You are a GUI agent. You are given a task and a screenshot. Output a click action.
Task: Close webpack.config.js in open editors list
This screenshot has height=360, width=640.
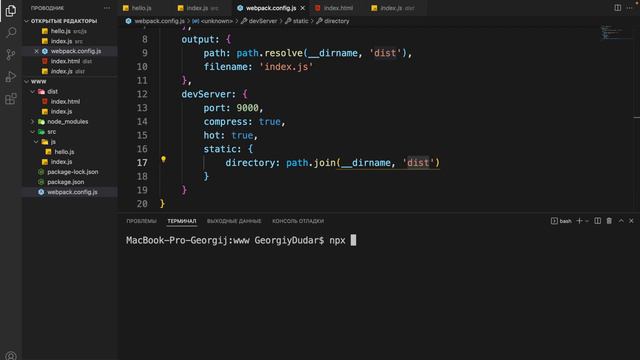pyautogui.click(x=36, y=51)
